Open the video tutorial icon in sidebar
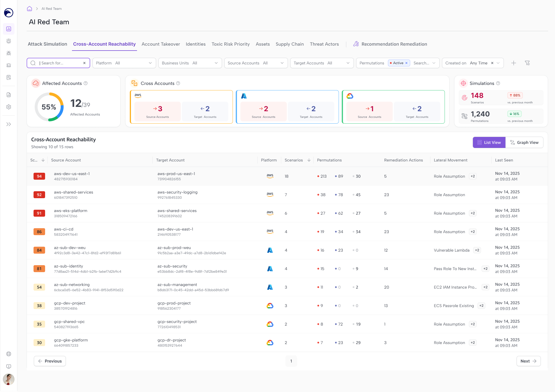The width and height of the screenshot is (555, 392). (x=9, y=366)
